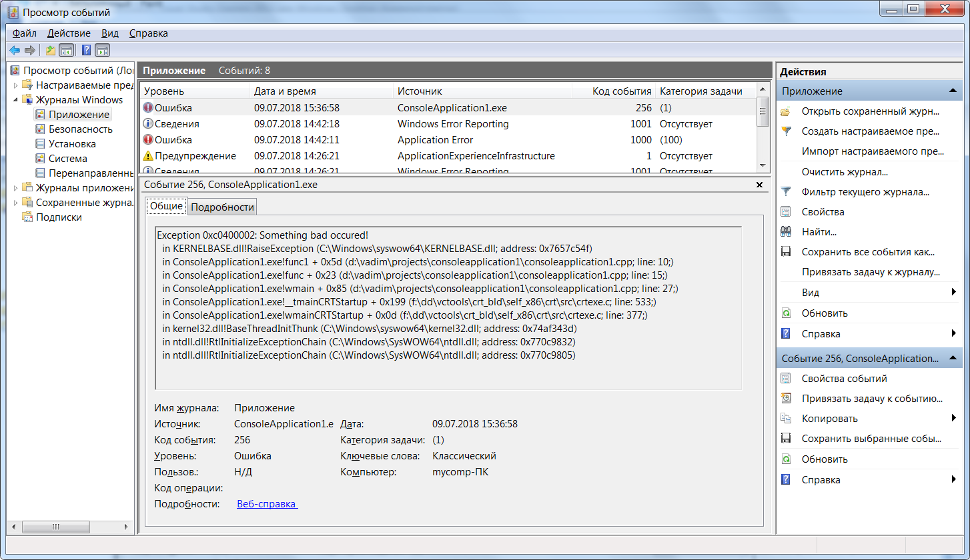Image resolution: width=970 pixels, height=560 pixels.
Task: Sort by the Источник column header
Action: (x=483, y=91)
